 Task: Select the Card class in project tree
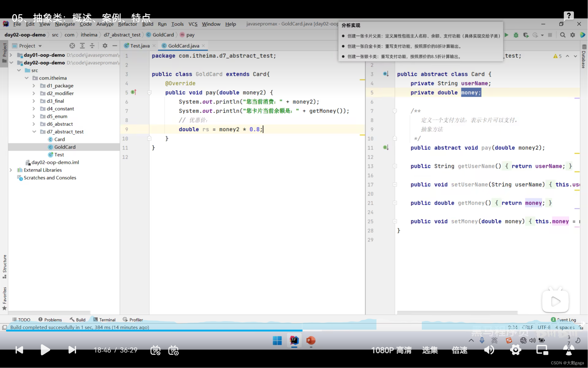tap(59, 139)
